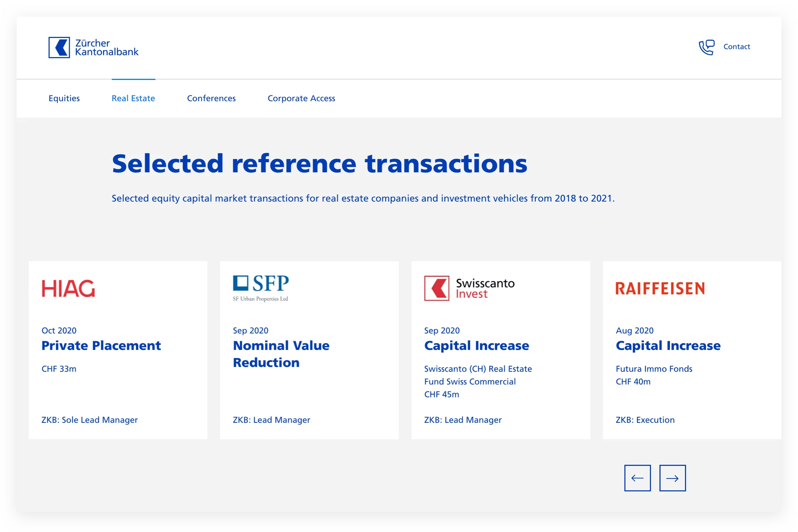Click the Selected reference transactions heading
The width and height of the screenshot is (798, 532).
click(x=319, y=164)
